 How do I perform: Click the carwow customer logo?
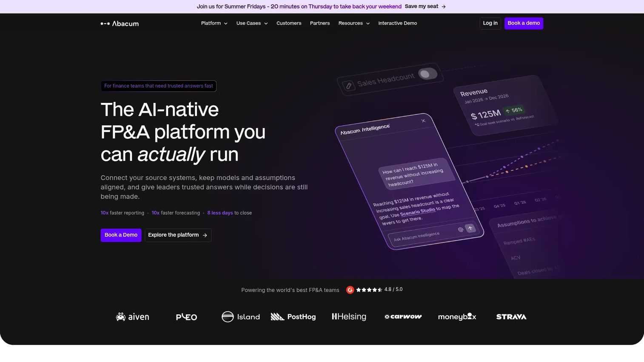(403, 316)
